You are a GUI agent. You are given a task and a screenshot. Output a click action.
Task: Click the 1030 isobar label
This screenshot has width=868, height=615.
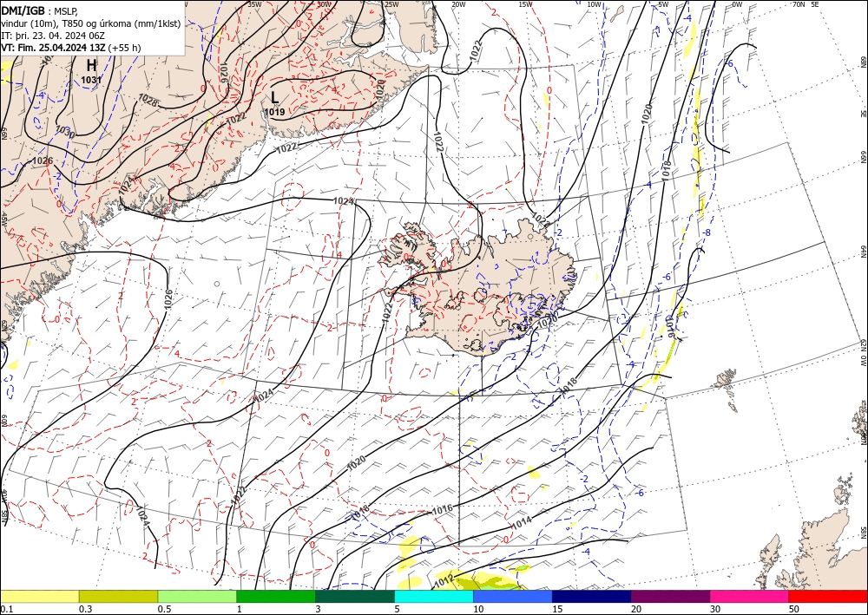[66, 132]
